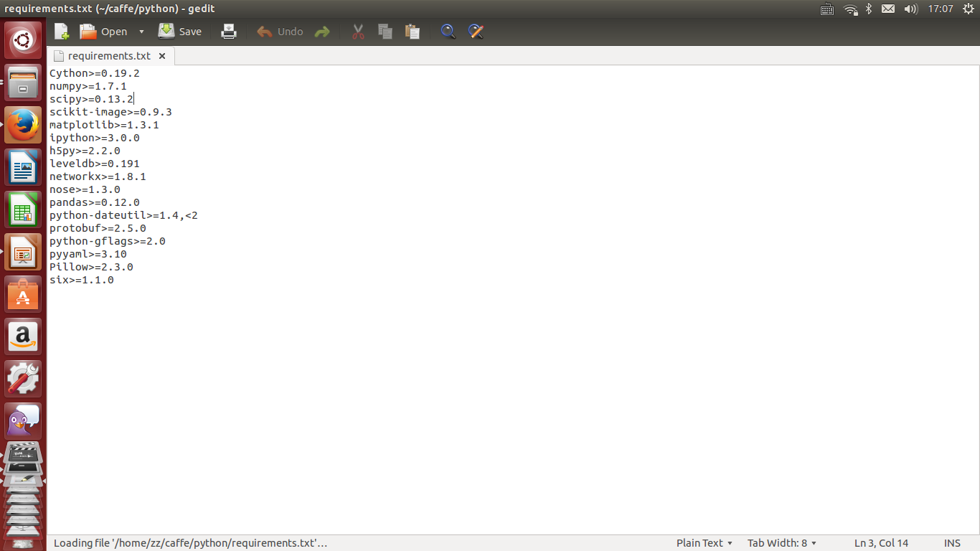This screenshot has height=551, width=980.
Task: Click the Undo button
Action: click(x=281, y=32)
